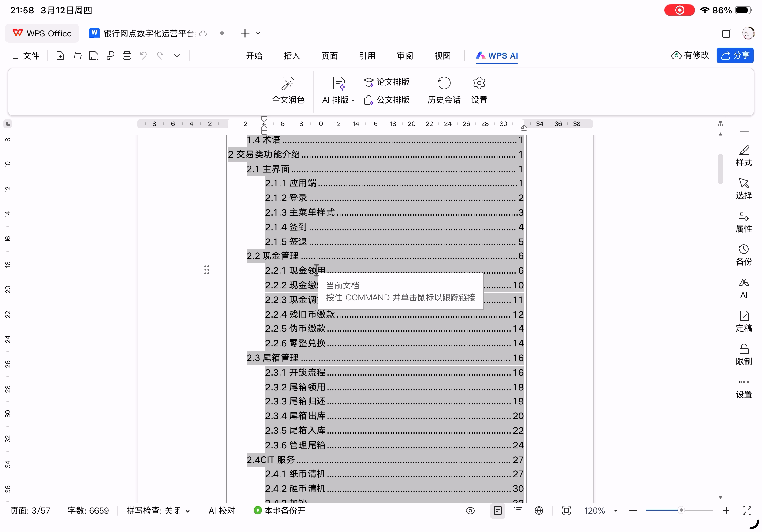Viewport: 762px width, 532px height.
Task: Expand the AI 排版 dropdown
Action: (x=353, y=100)
